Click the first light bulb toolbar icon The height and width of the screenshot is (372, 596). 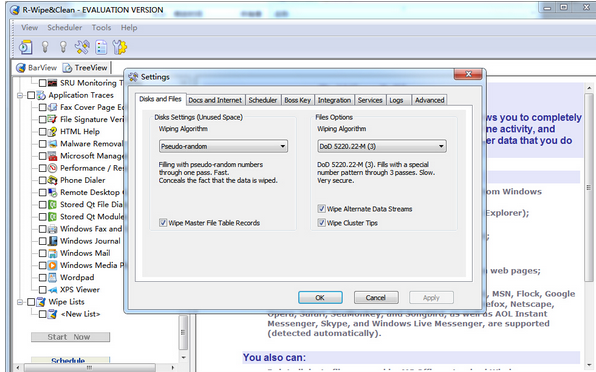click(x=45, y=47)
